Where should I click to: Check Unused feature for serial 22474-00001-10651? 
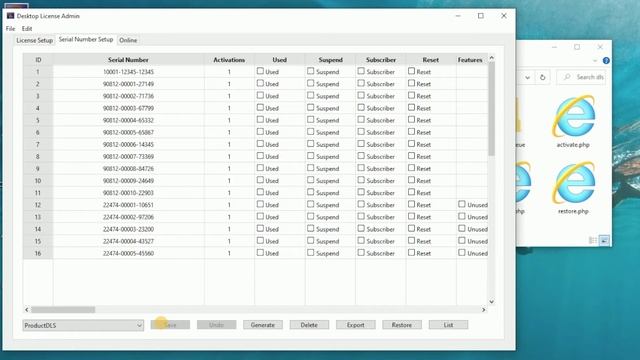click(462, 204)
